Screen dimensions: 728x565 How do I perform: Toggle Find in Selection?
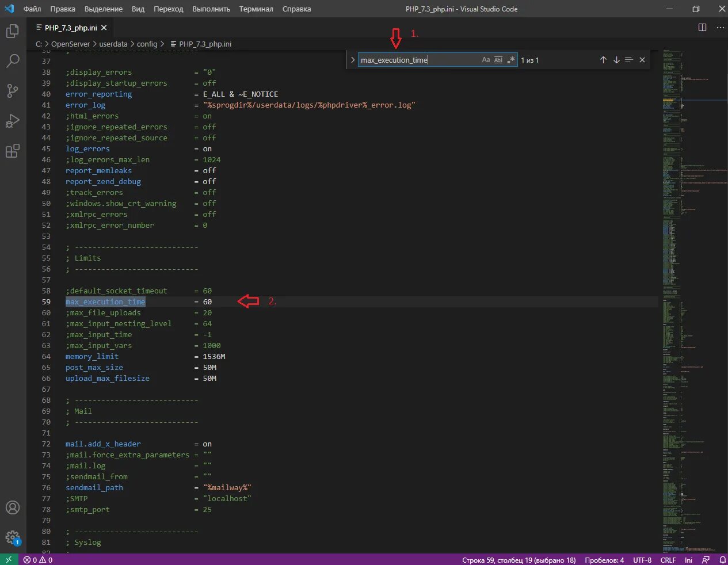point(629,60)
